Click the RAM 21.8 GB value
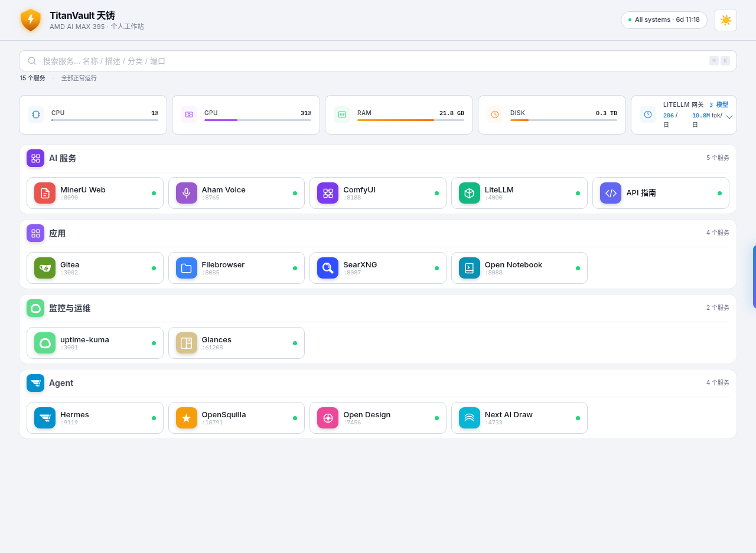The width and height of the screenshot is (756, 553). coord(452,113)
